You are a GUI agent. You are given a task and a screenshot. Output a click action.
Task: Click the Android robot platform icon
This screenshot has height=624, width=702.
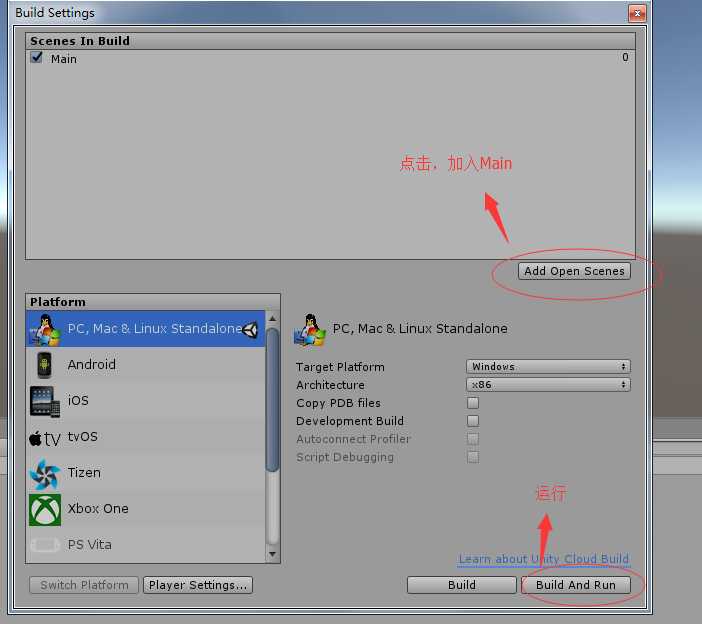(x=44, y=365)
